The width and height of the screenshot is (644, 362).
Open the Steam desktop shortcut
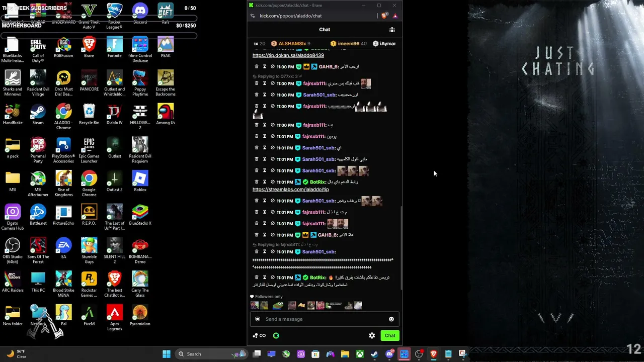click(38, 114)
